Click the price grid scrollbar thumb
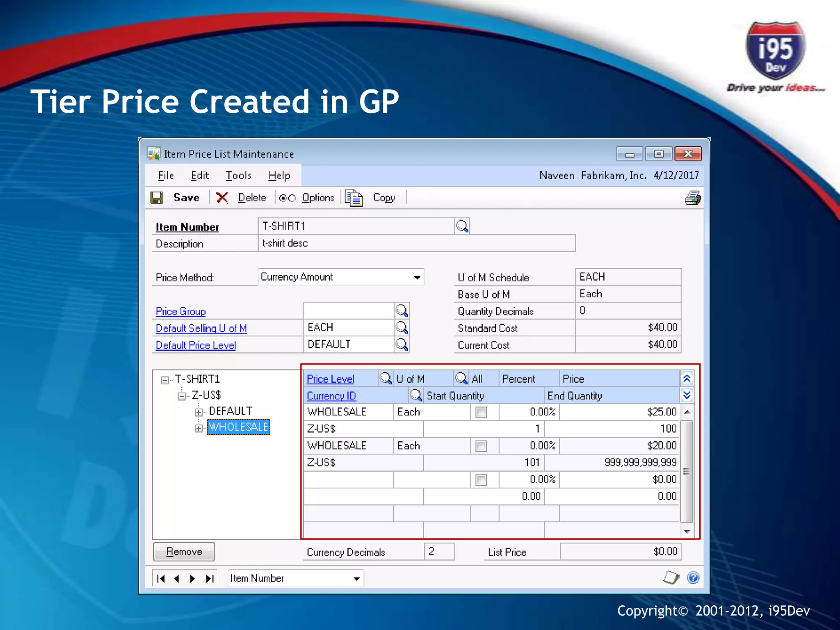840x630 pixels. 687,471
